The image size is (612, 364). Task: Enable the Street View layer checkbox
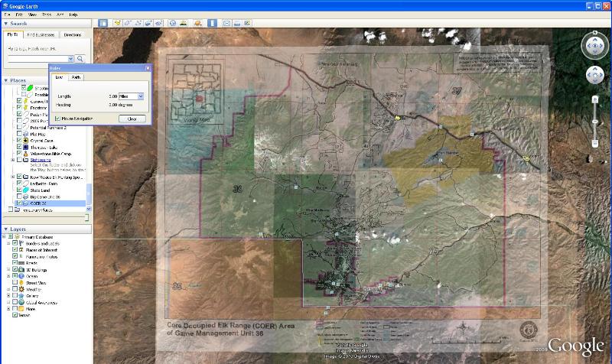click(15, 282)
